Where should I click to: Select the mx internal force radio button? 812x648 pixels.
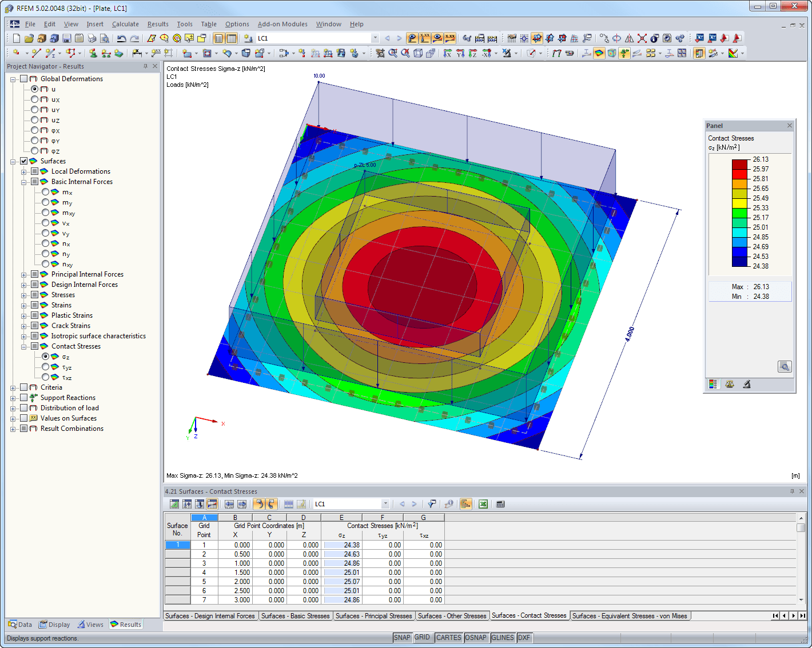point(46,192)
